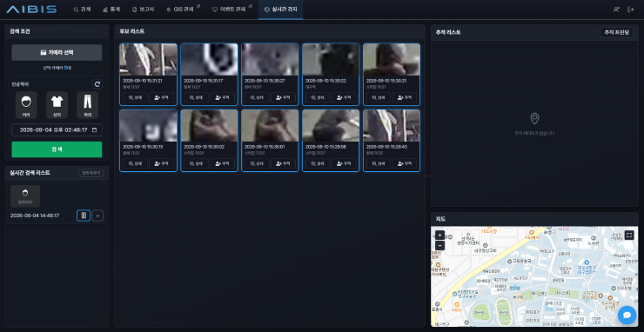Open the GIS 관제 tab
This screenshot has height=332, width=644.
coord(183,10)
